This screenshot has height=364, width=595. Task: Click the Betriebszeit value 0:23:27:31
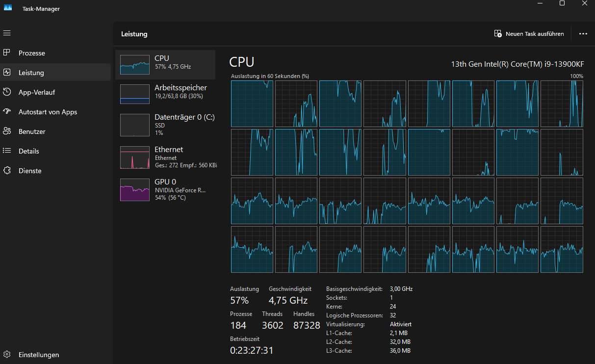pyautogui.click(x=252, y=350)
